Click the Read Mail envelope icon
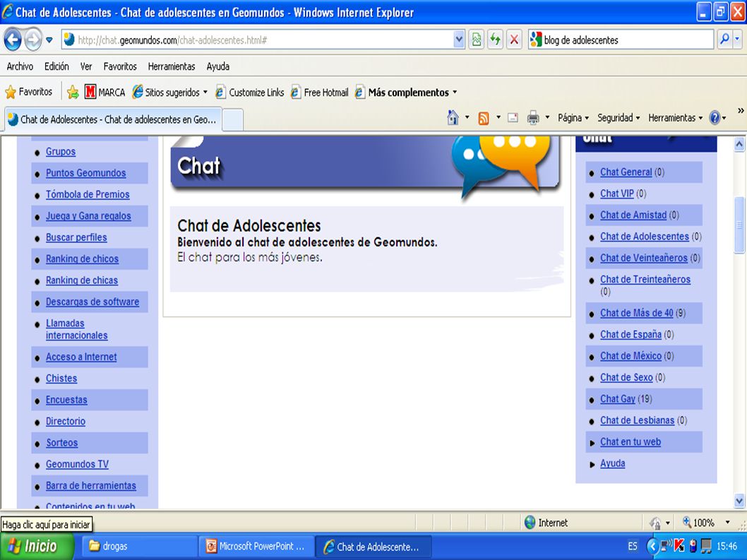The height and width of the screenshot is (560, 747). pyautogui.click(x=513, y=117)
